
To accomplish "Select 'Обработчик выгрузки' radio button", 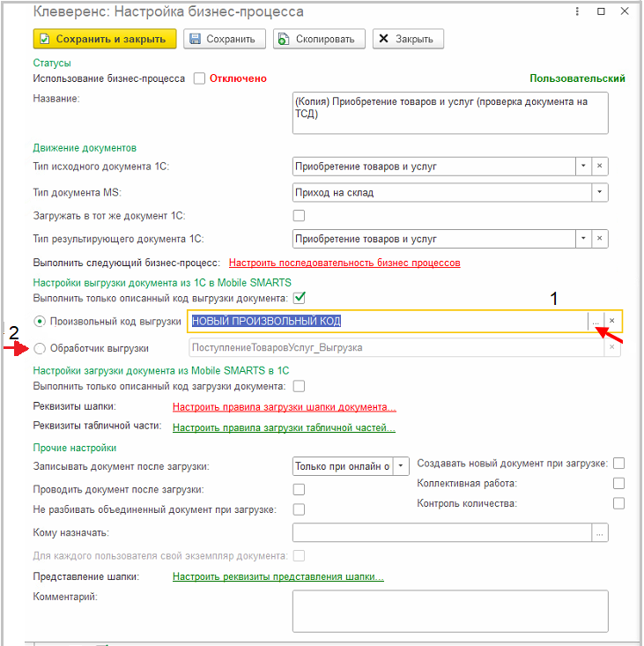I will coord(40,348).
